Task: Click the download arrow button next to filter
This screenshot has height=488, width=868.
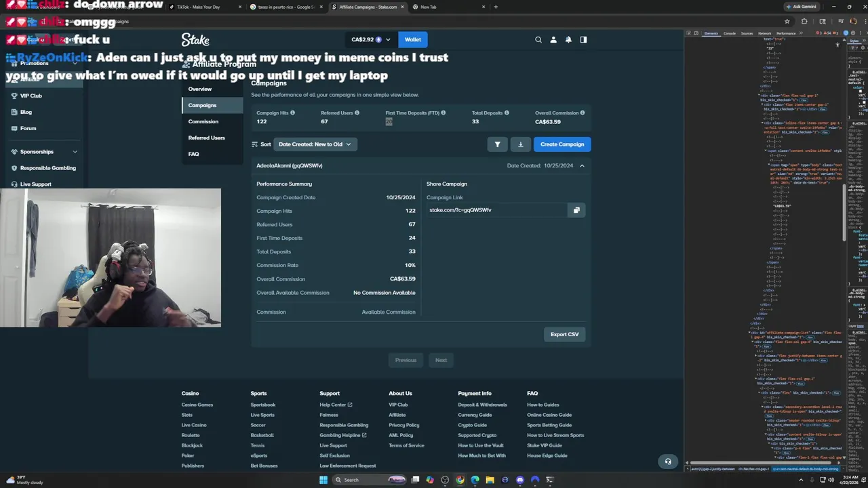Action: click(521, 144)
